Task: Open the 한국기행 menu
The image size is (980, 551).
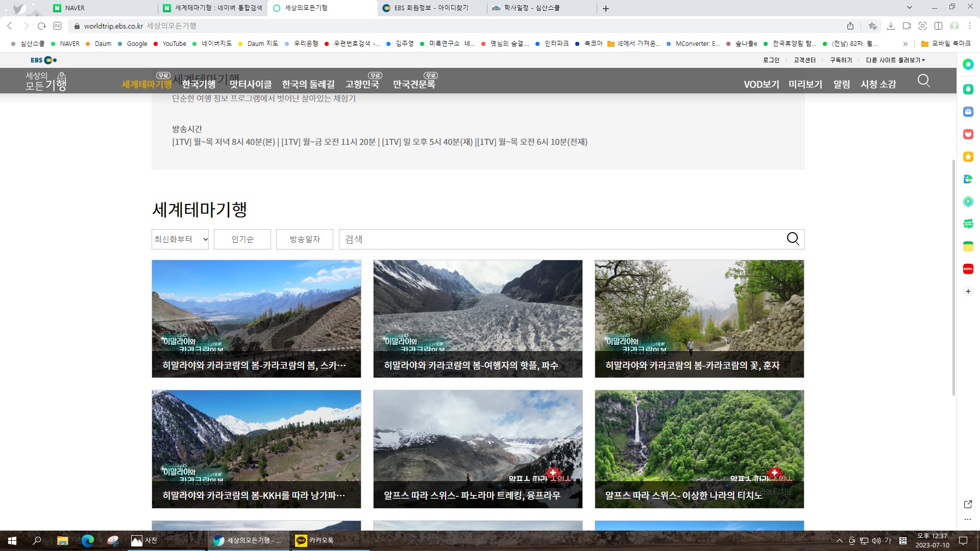Action: point(199,84)
